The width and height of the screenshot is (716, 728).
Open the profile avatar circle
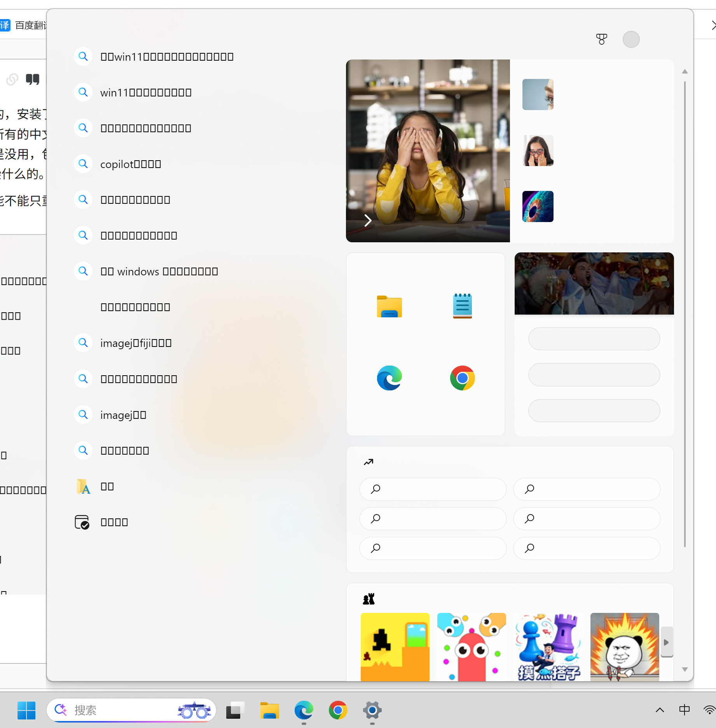point(631,39)
